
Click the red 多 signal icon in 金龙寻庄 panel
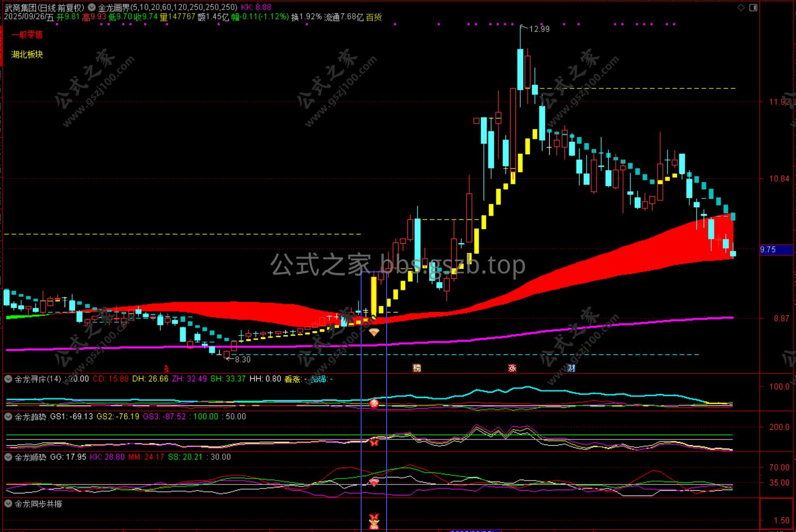tap(374, 404)
